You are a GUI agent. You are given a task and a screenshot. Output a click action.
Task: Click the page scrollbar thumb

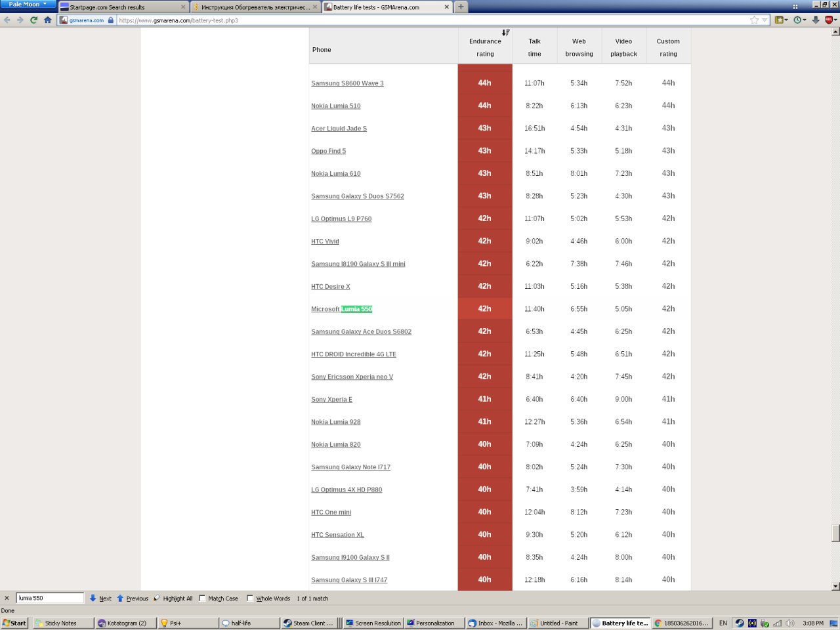[835, 533]
